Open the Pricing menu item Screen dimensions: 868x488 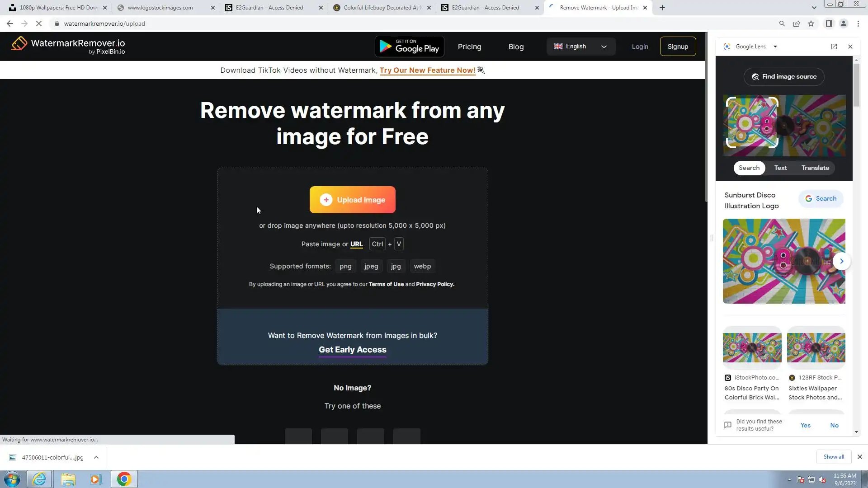coord(469,47)
